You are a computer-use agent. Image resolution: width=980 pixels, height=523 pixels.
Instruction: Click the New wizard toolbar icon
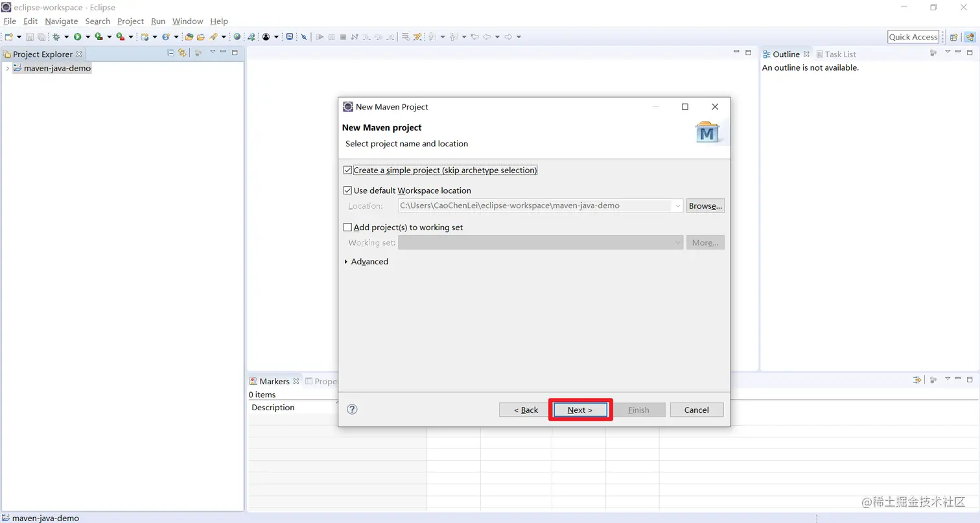point(9,37)
